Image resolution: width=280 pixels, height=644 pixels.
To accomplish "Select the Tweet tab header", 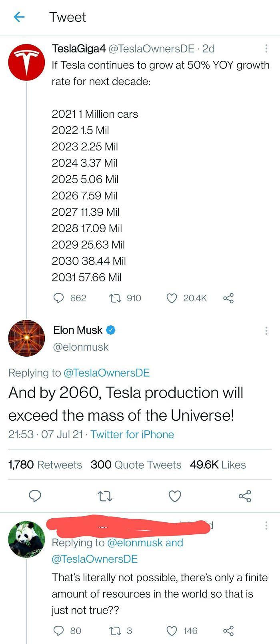I will pos(67,17).
